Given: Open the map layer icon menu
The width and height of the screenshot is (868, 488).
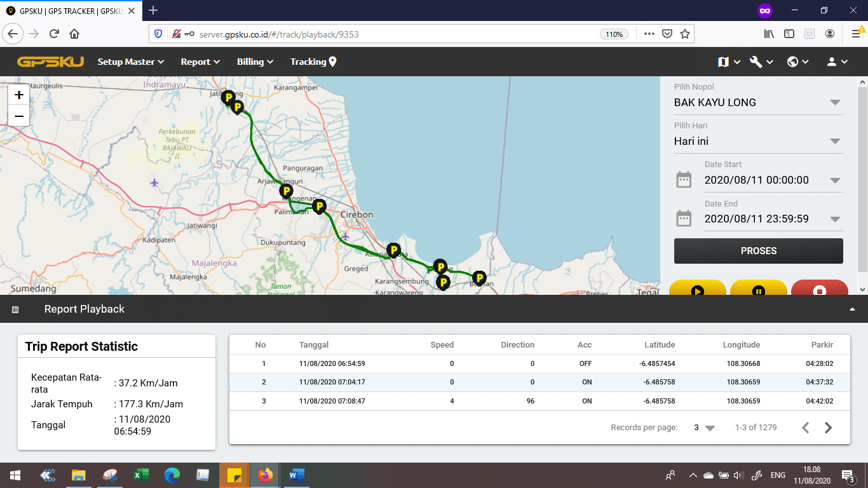Looking at the screenshot, I should click(x=728, y=62).
